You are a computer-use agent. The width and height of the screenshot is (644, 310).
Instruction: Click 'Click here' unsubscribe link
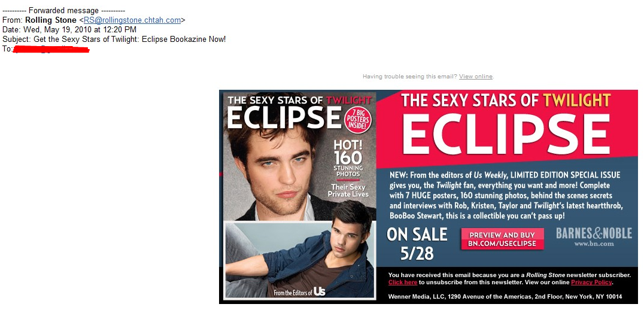(403, 282)
